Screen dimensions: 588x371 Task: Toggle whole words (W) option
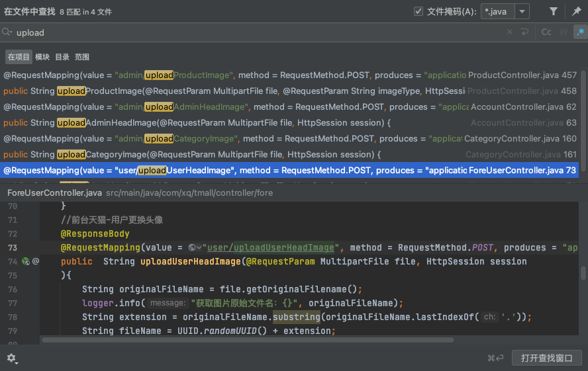point(563,32)
